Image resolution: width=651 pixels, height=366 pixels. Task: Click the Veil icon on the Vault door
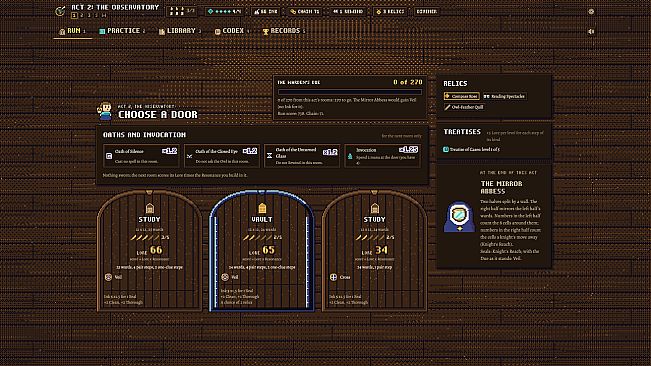click(x=225, y=277)
